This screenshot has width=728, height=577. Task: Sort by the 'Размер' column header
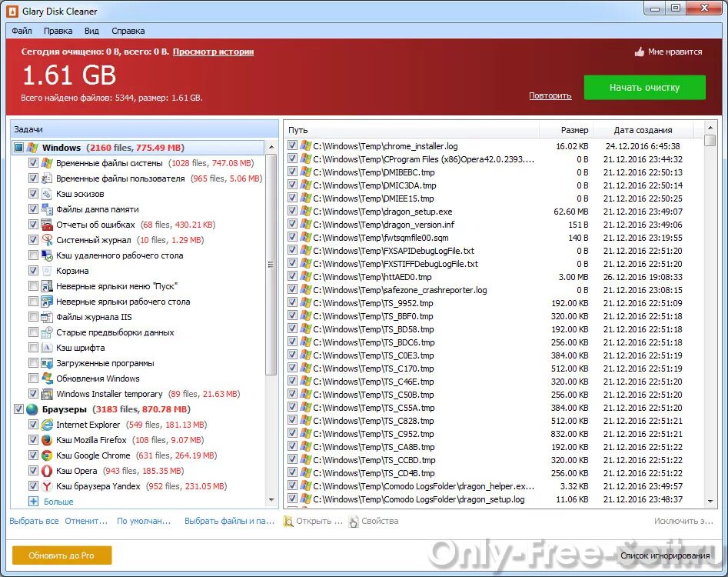[x=567, y=130]
